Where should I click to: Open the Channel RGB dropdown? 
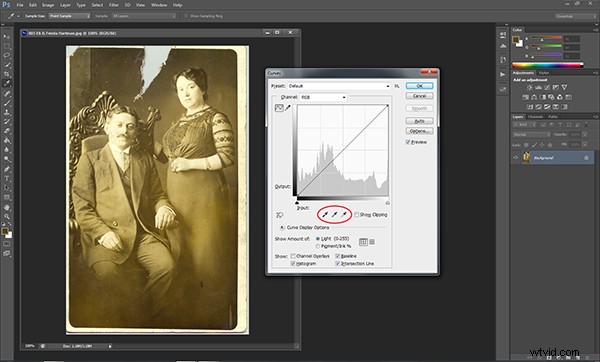pyautogui.click(x=323, y=97)
